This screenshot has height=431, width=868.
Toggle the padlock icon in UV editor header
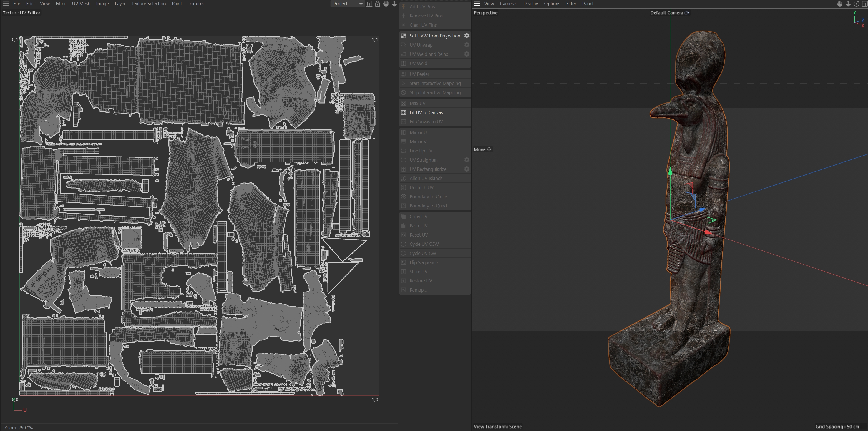tap(378, 4)
